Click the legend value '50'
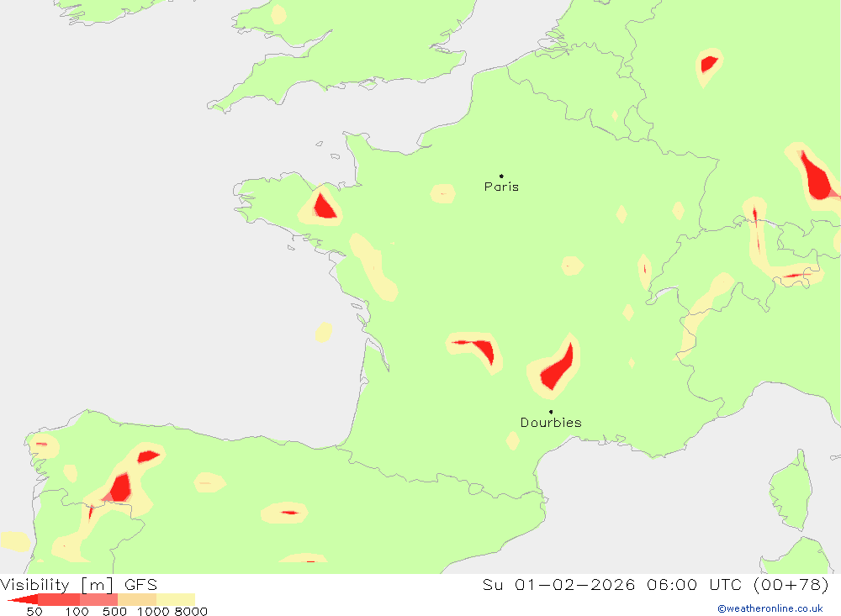Screen dimensions: 841x616 point(34,612)
